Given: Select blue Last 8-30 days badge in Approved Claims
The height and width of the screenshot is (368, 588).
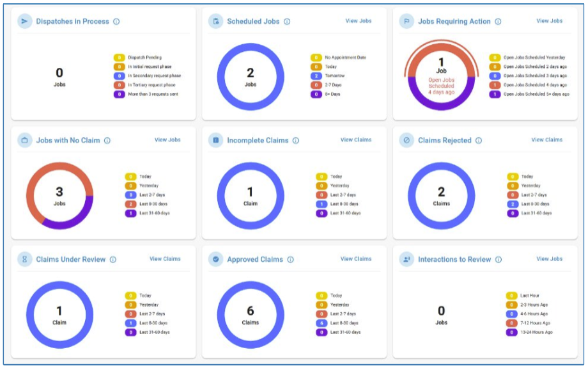Looking at the screenshot, I should tap(321, 323).
